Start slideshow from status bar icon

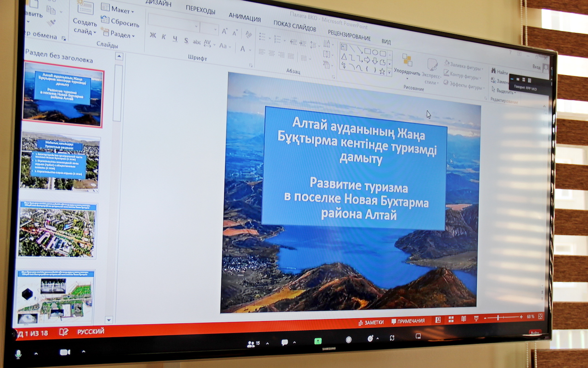[x=476, y=318]
